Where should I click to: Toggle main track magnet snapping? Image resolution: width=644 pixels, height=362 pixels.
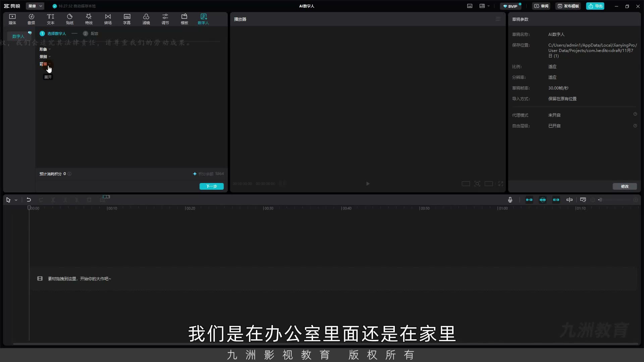point(529,200)
